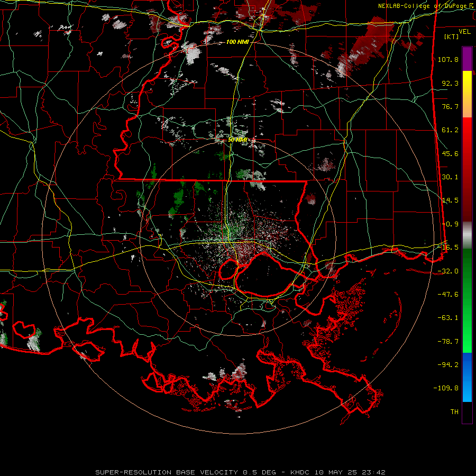Click the blue segment of the color bar
476x476 pixels.
(x=467, y=377)
